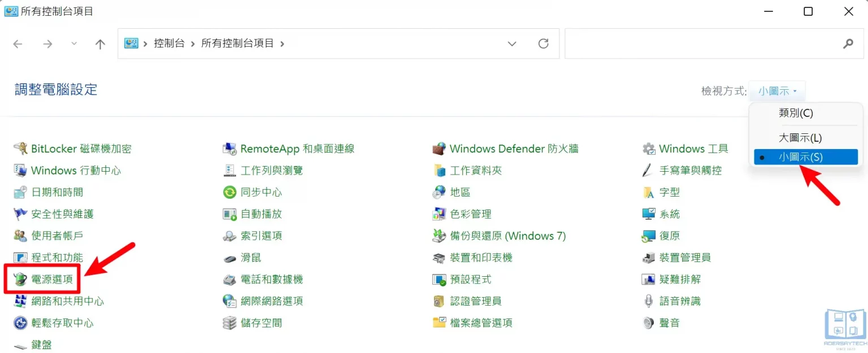Click the 檔案總管選項 folder icon
The image size is (868, 353).
click(x=439, y=323)
